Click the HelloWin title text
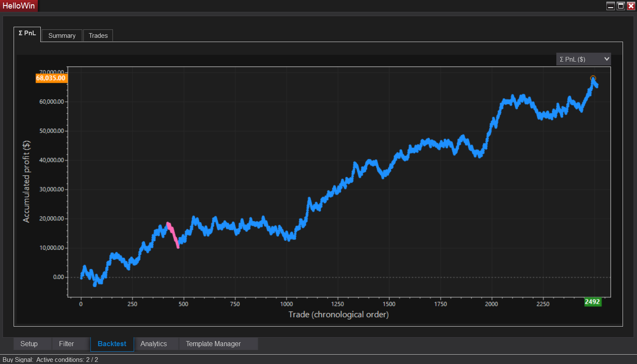637x364 pixels. click(x=19, y=6)
